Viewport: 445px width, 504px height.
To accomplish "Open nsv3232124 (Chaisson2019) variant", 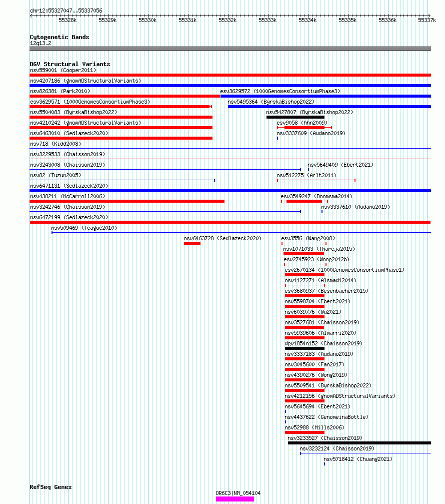I will click(337, 449).
